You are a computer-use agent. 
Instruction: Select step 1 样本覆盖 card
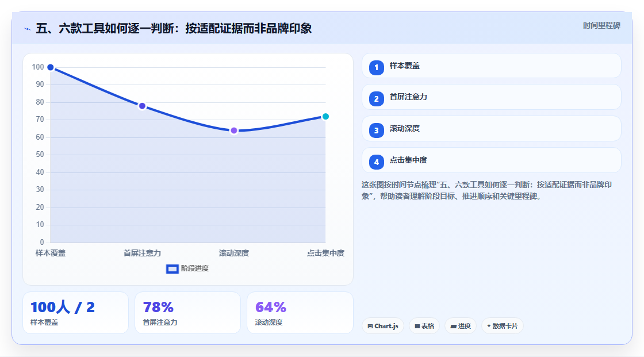point(491,66)
